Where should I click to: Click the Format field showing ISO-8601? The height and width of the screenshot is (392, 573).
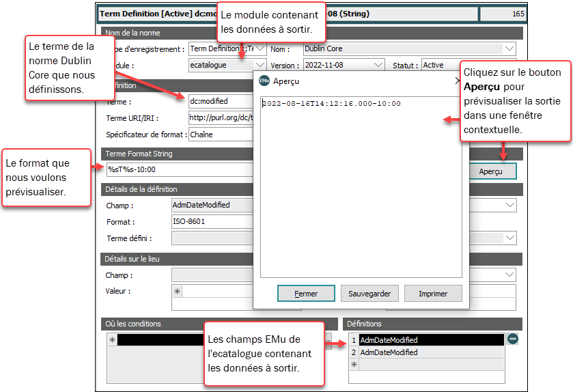tap(212, 222)
